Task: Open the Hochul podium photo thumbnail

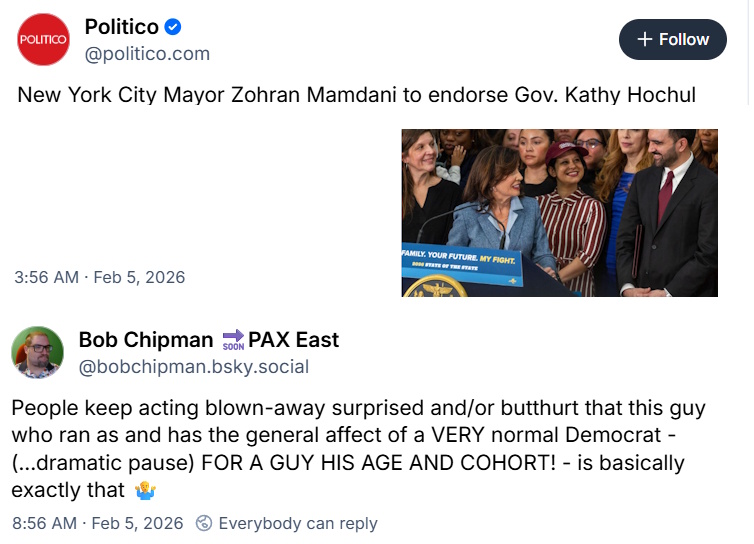Action: click(x=559, y=213)
